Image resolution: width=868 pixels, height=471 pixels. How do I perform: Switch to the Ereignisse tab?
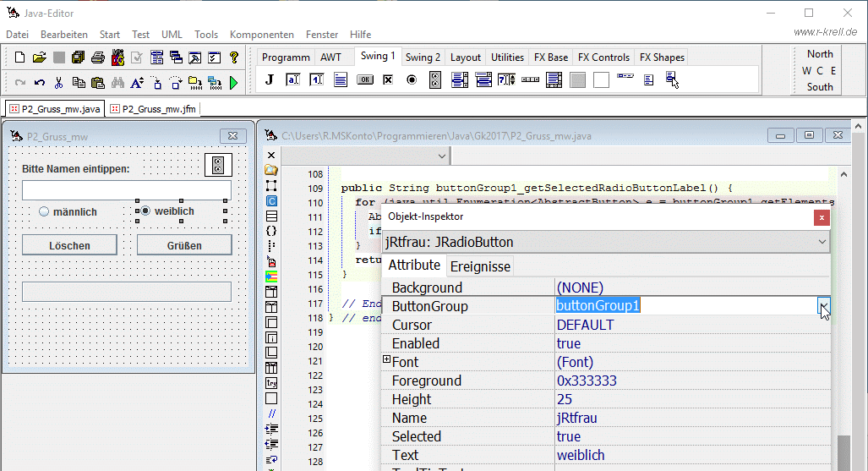(480, 266)
